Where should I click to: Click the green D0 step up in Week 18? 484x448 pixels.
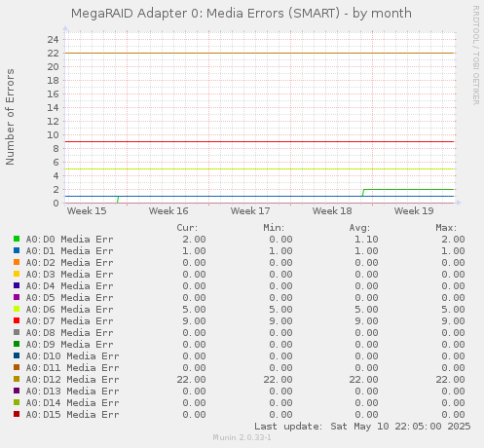coord(363,193)
